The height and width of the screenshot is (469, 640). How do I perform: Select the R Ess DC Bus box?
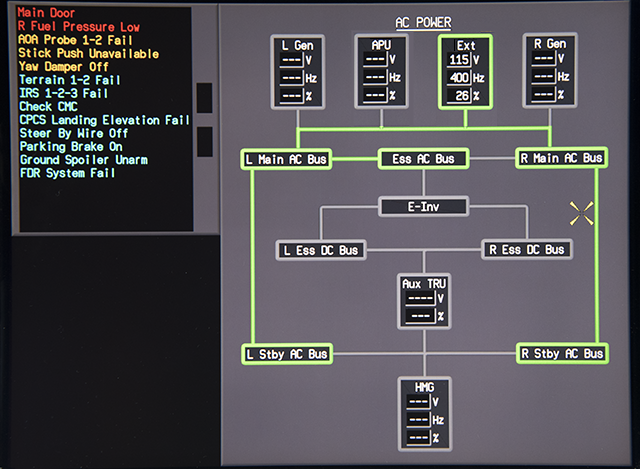tap(527, 249)
